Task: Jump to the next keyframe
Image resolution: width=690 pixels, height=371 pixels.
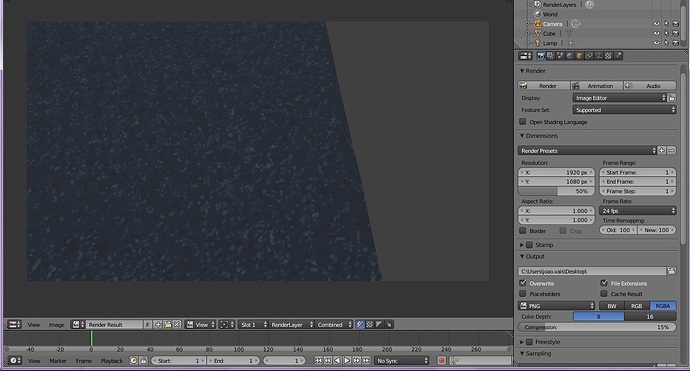Action: pos(356,360)
